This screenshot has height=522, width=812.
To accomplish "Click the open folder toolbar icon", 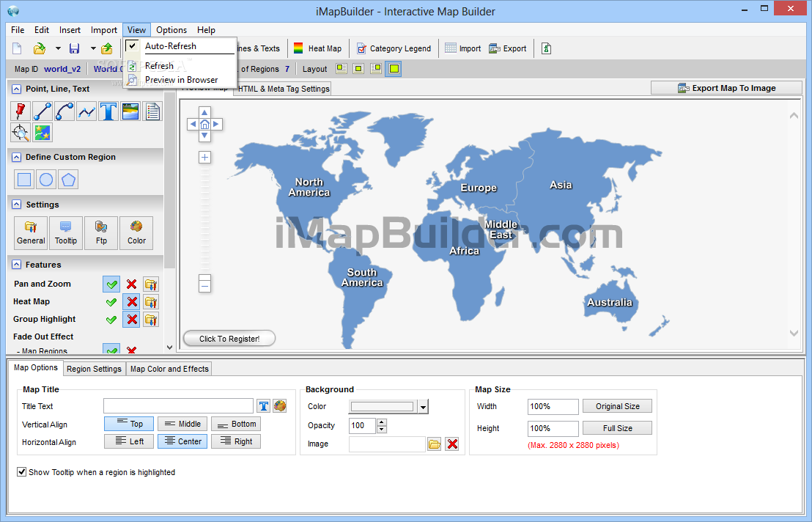I will (40, 48).
